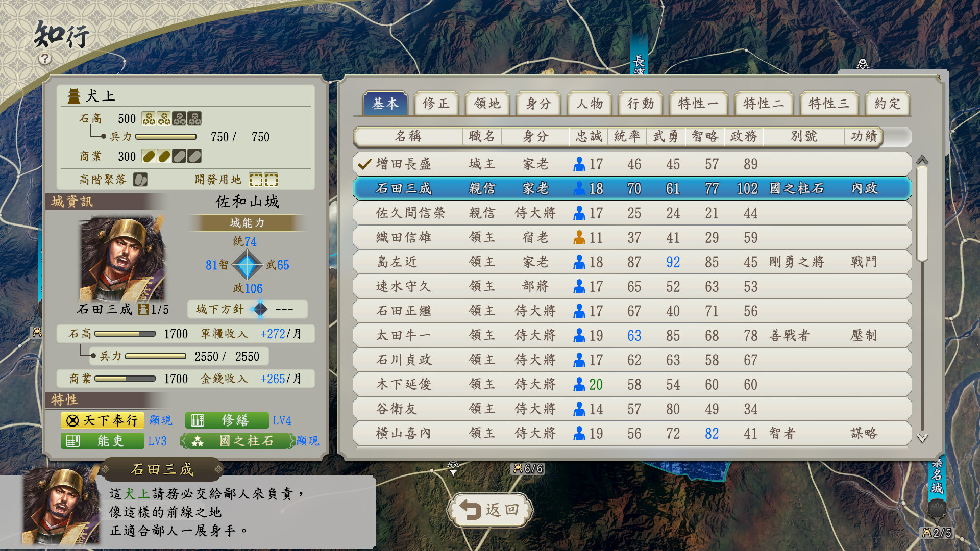Screen dimensions: 980x551
Task: Click the 石高 1700 progress bar
Action: pos(125,334)
